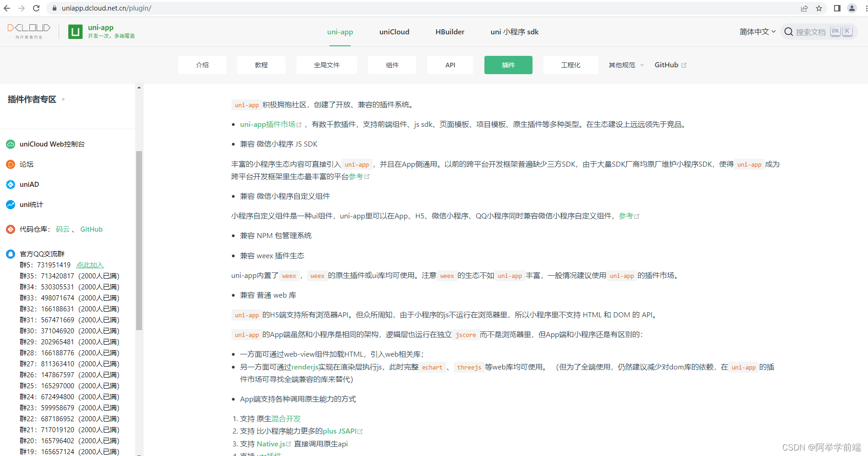
Task: Open the sidebar GitHub repository link
Action: tap(91, 229)
